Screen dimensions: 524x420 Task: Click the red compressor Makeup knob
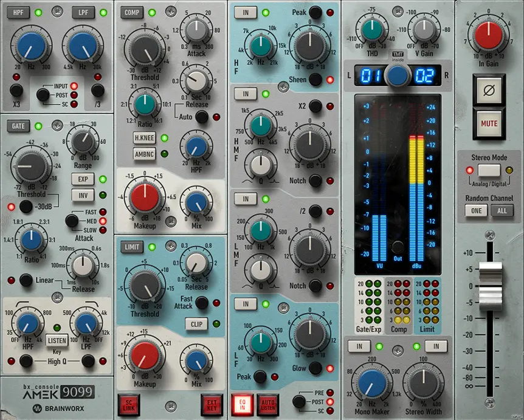(x=145, y=198)
